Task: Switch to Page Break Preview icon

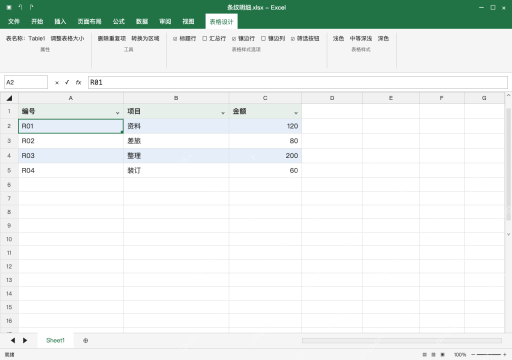Action: (443, 355)
